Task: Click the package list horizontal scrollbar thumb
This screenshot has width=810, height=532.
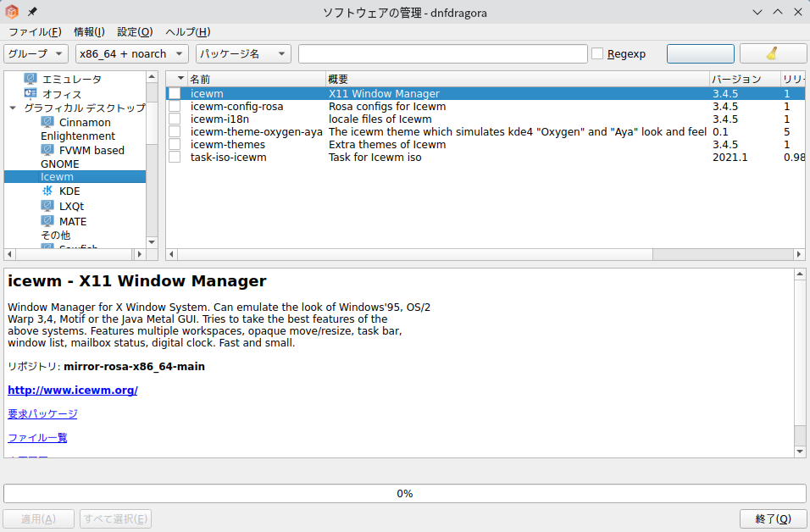Action: point(416,254)
